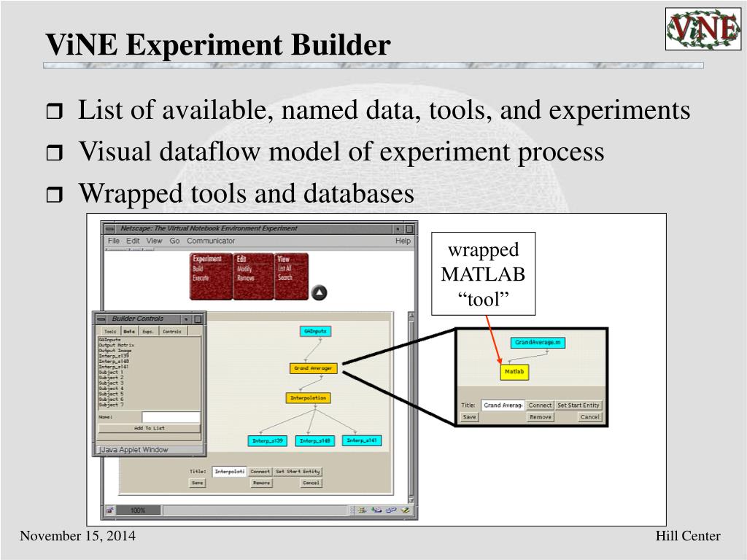This screenshot has height=560, width=747.
Task: Click Connect button in the enlarged inset
Action: pyautogui.click(x=540, y=405)
